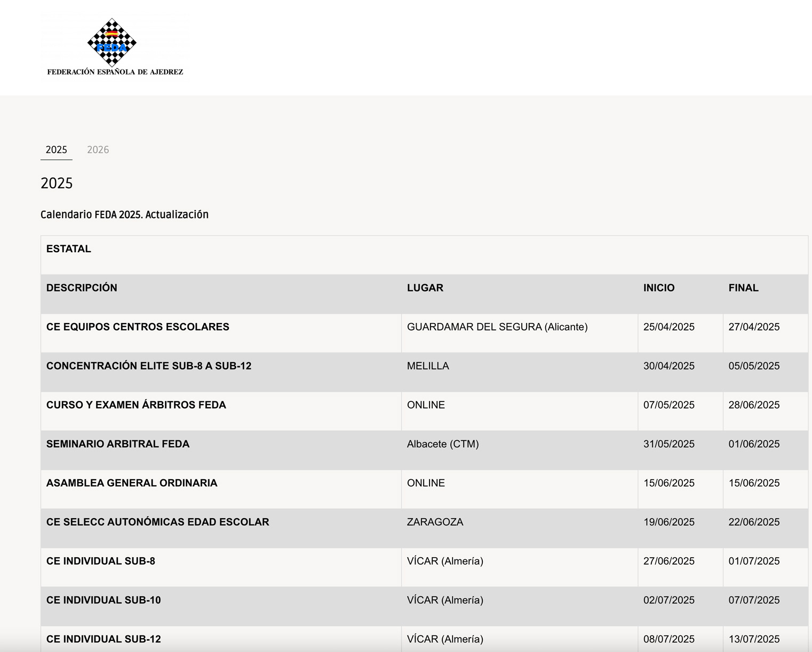Click the end date 01/07/2025
This screenshot has width=812, height=652.
(x=754, y=560)
